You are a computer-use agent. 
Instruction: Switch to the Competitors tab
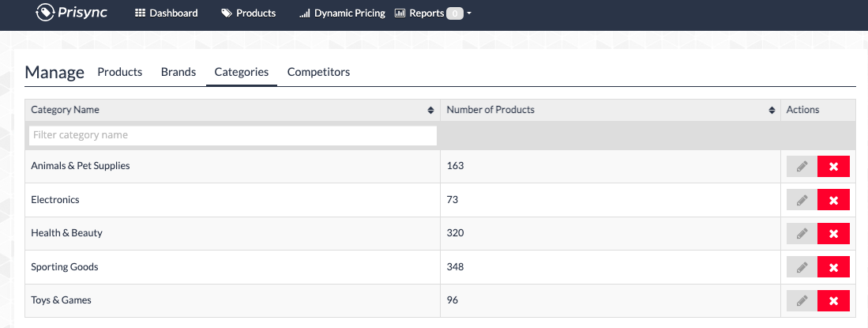tap(318, 72)
